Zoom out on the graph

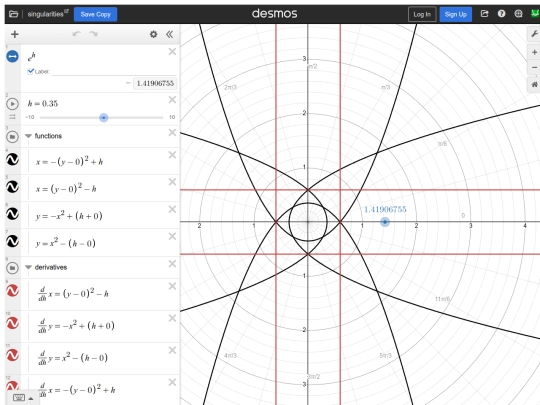pos(534,67)
